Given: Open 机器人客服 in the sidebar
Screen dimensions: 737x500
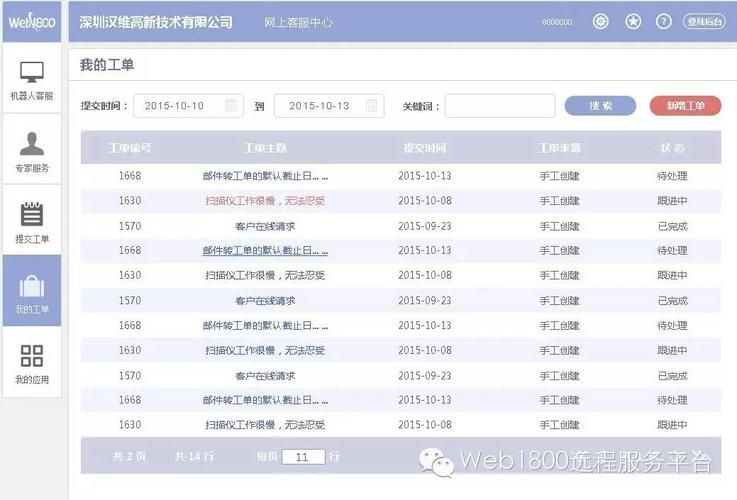Looking at the screenshot, I should pos(31,79).
